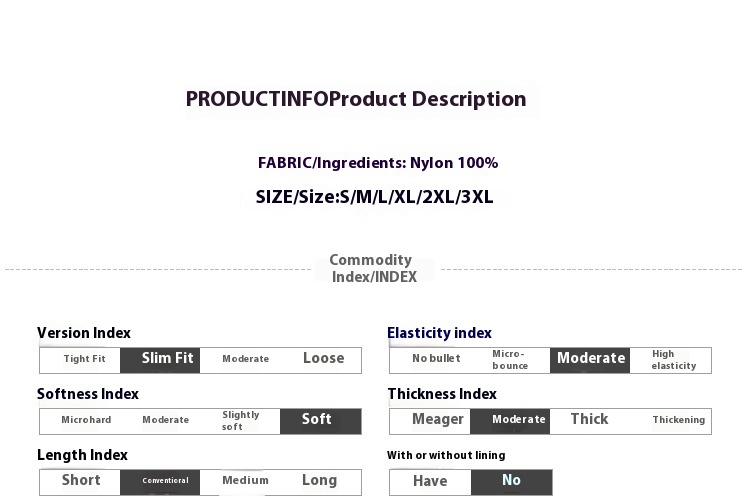Select Micro-bounce elasticity option
This screenshot has width=750, height=496.
click(x=510, y=360)
